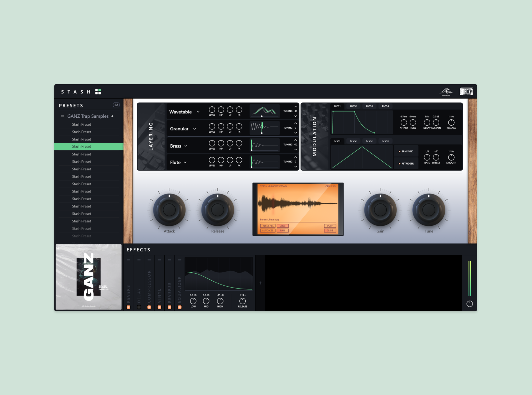Enable the Delay effect toggle

(x=139, y=307)
